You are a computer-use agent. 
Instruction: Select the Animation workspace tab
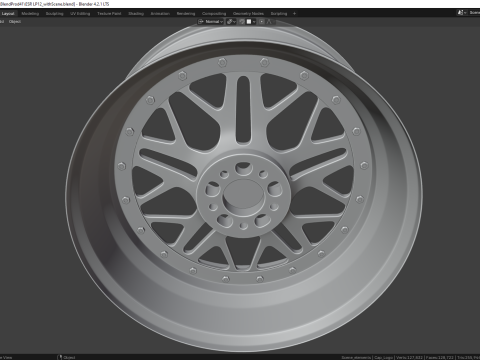coord(160,14)
